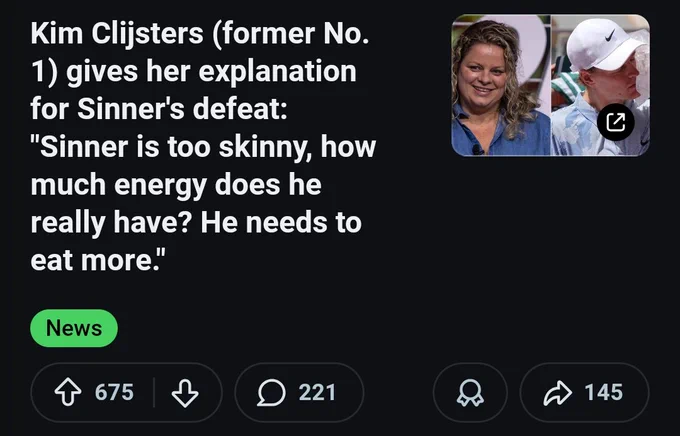This screenshot has height=436, width=680.
Task: Click the comments pill button with 221
Action: tap(299, 393)
